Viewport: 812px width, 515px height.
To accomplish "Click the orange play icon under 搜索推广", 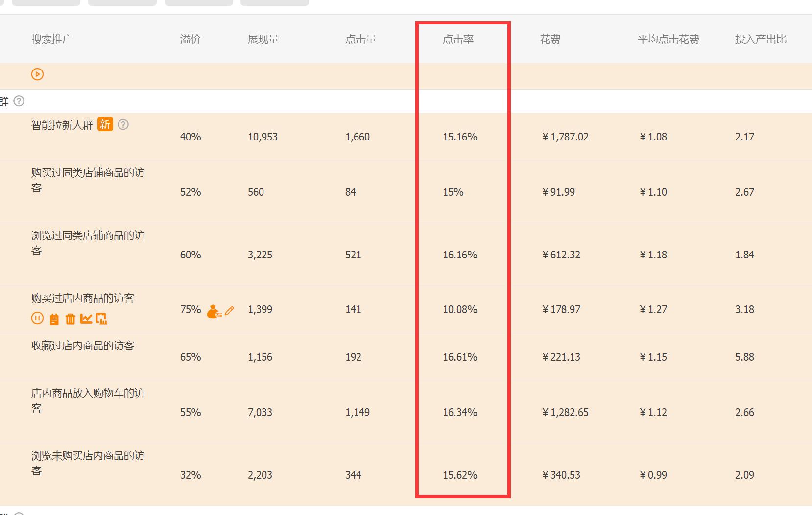I will point(38,74).
